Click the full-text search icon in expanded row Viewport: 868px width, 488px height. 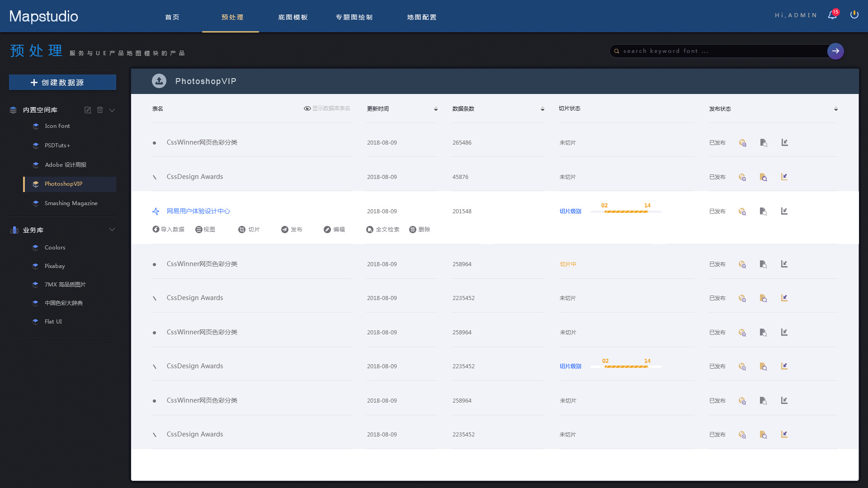(370, 230)
